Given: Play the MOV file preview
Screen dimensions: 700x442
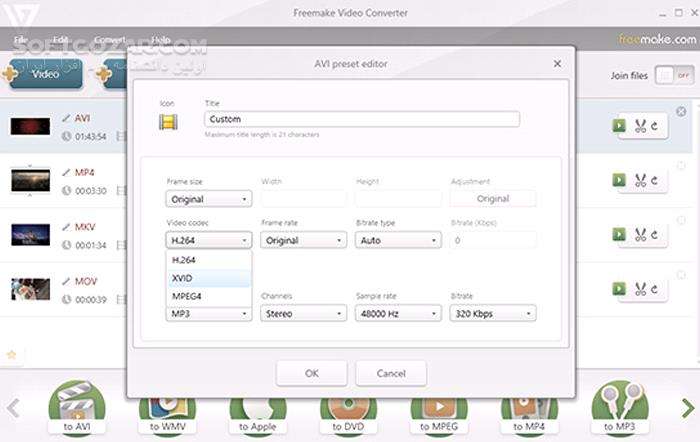Looking at the screenshot, I should 619,289.
